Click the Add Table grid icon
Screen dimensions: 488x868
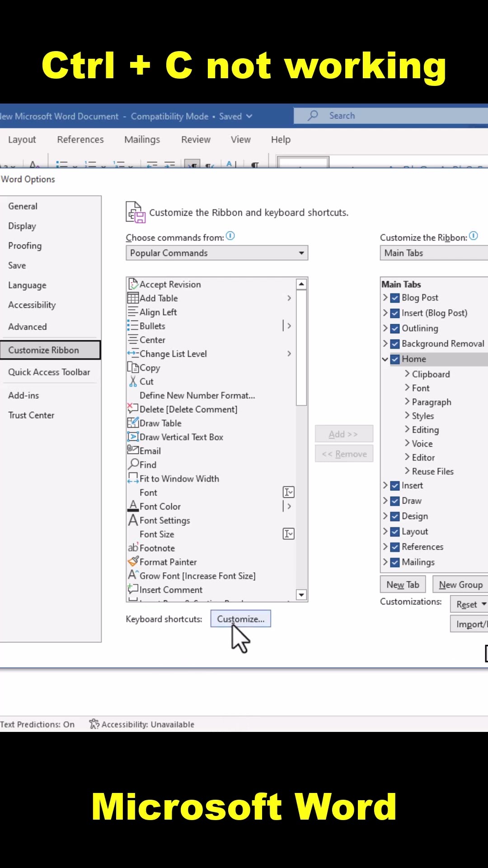tap(133, 298)
